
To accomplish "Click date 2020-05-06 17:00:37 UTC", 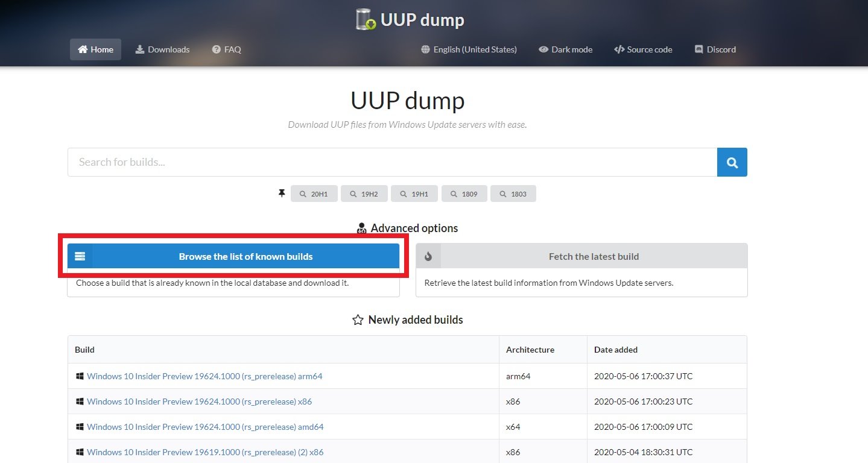I will tap(644, 376).
